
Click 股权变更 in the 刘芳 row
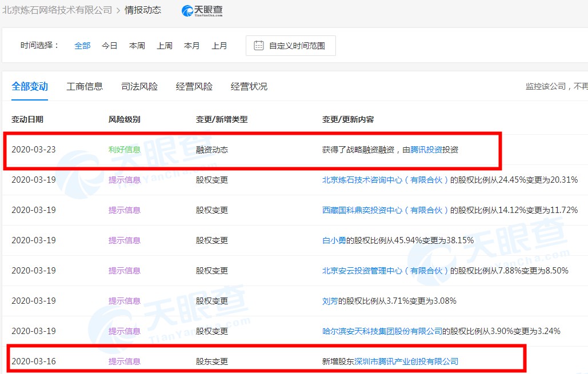(212, 301)
